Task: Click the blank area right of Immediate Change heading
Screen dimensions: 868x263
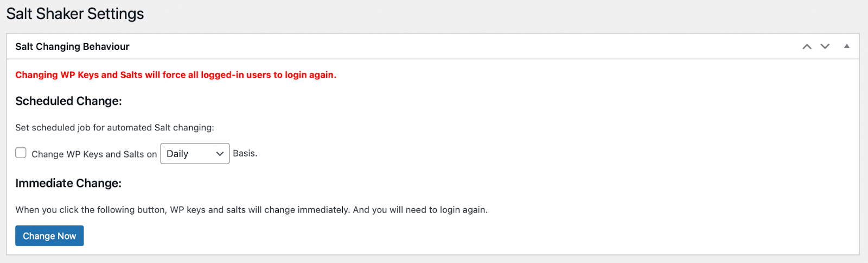Action: click(x=434, y=183)
